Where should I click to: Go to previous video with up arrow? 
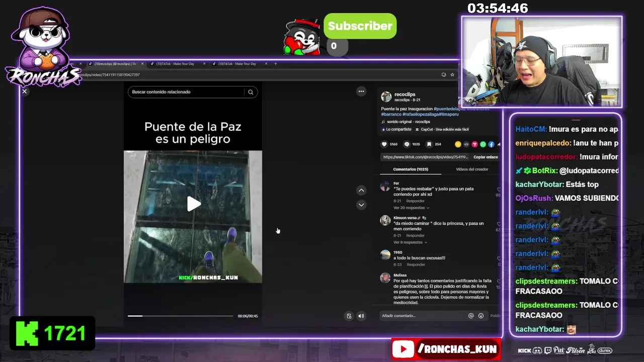[x=361, y=190]
